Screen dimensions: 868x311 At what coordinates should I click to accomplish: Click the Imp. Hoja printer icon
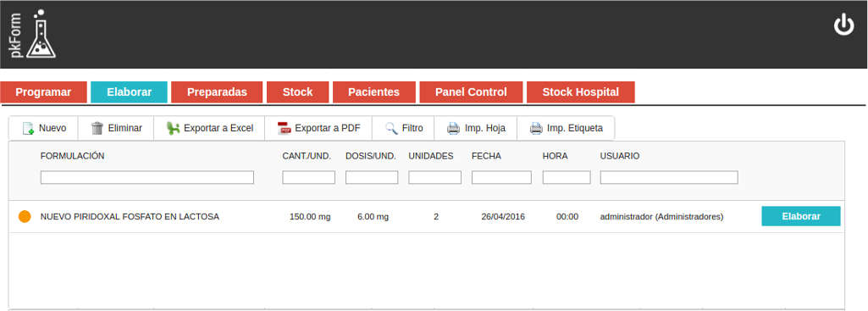click(x=453, y=129)
